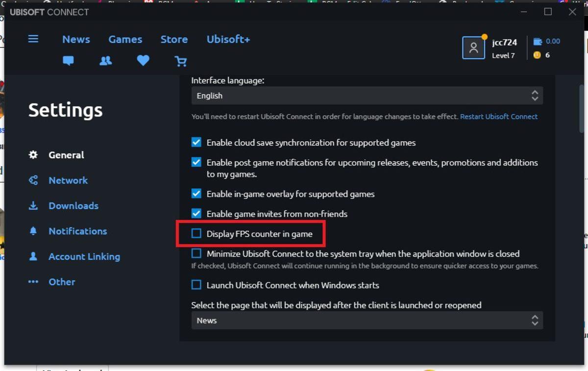Uncheck Enable game invites from non-friends
Screen dimensions: 588x371
click(x=196, y=214)
